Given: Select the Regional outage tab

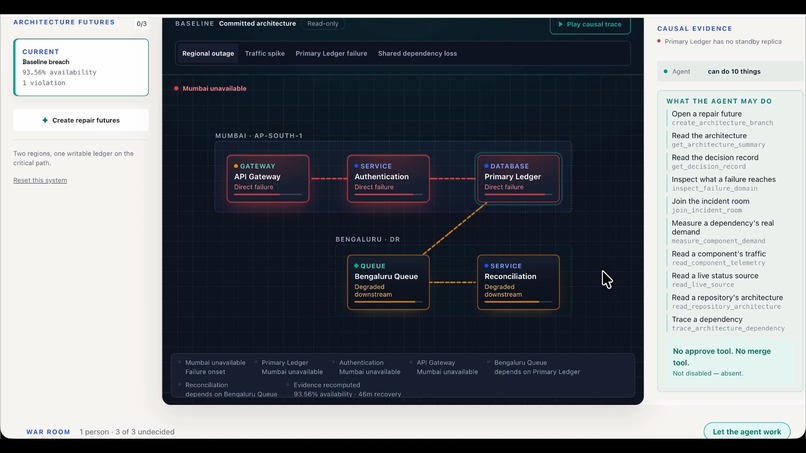Looking at the screenshot, I should point(208,53).
